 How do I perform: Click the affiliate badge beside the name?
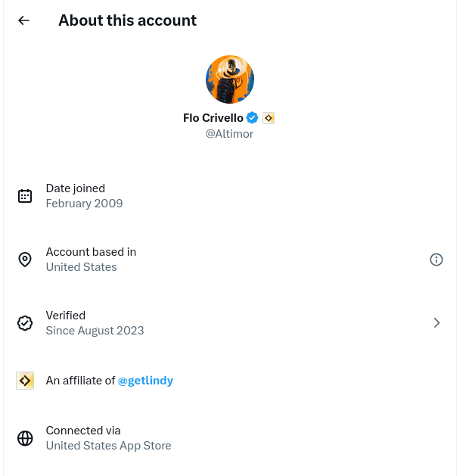tap(269, 118)
